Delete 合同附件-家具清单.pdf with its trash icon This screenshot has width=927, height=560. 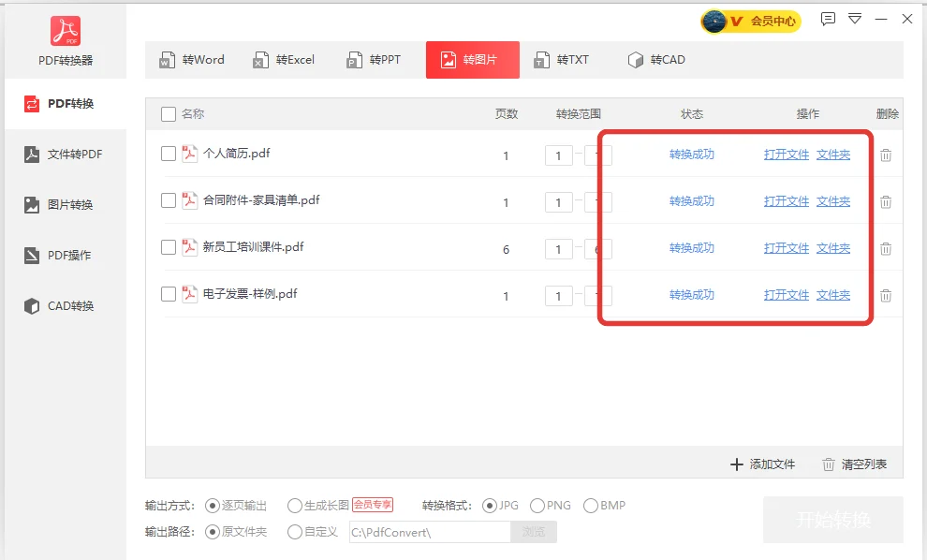click(x=886, y=202)
